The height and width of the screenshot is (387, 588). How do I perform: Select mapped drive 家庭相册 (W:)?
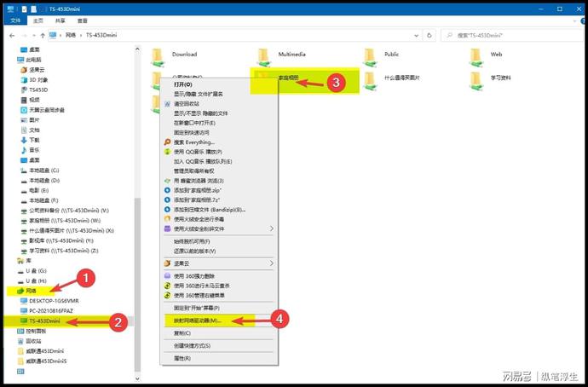click(x=61, y=221)
